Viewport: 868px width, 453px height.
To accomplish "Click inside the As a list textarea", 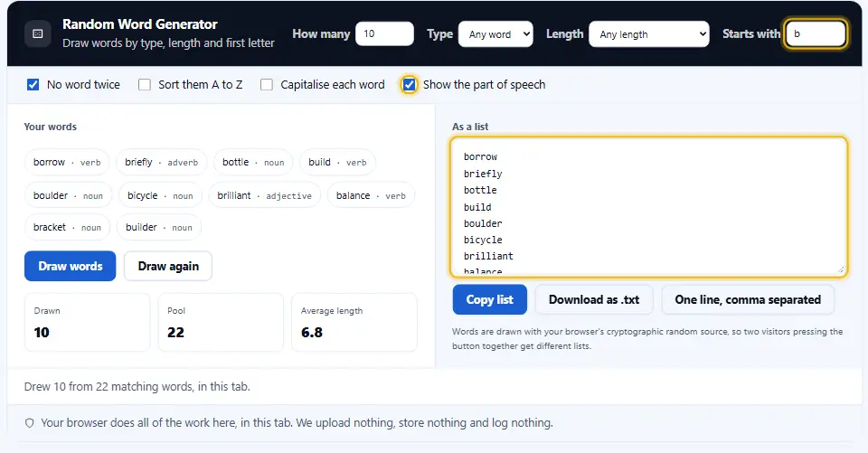I will [649, 206].
